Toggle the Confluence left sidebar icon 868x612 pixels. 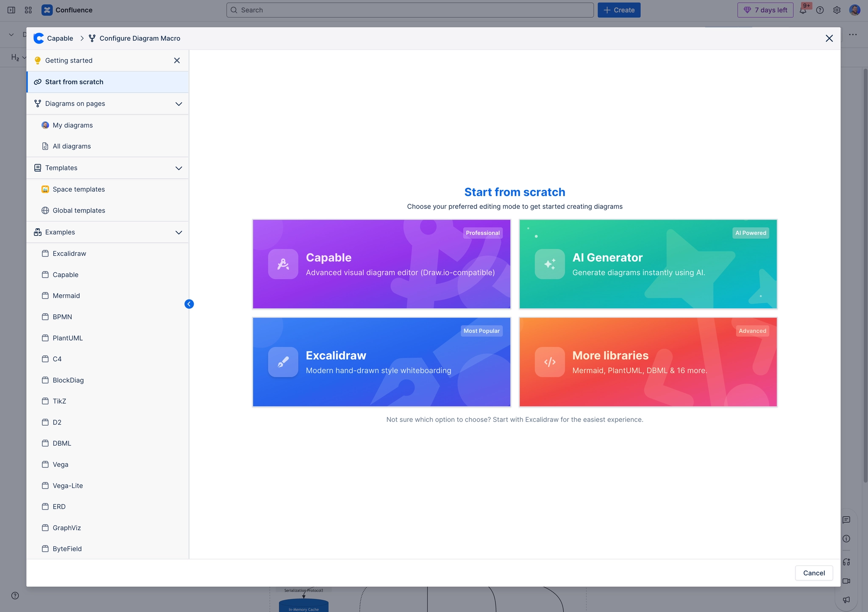click(x=11, y=10)
